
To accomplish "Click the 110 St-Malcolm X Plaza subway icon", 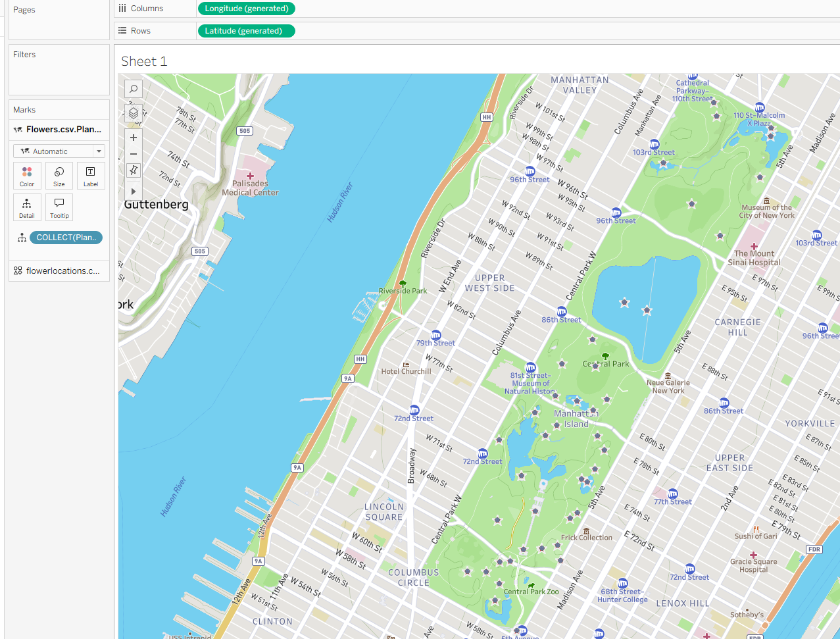I will tap(760, 107).
